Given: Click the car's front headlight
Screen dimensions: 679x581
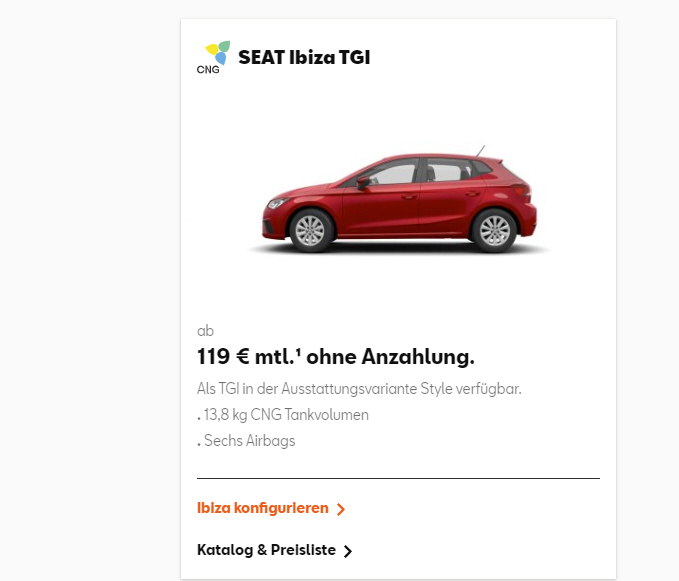Looking at the screenshot, I should 276,203.
